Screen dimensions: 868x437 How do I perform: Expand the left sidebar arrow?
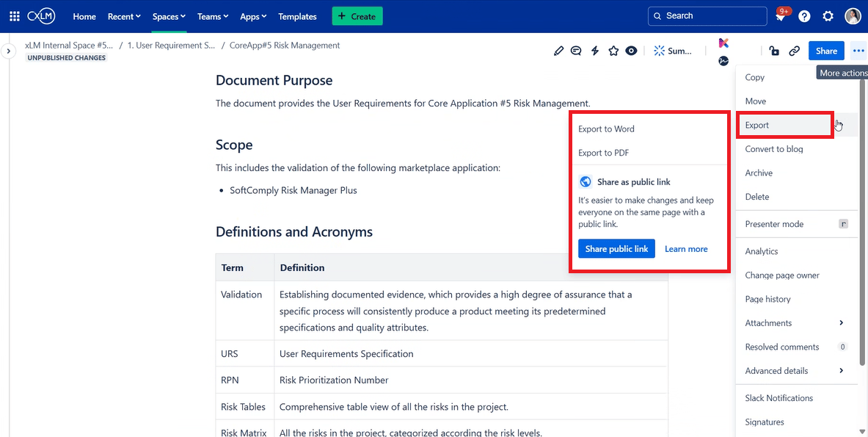8,51
